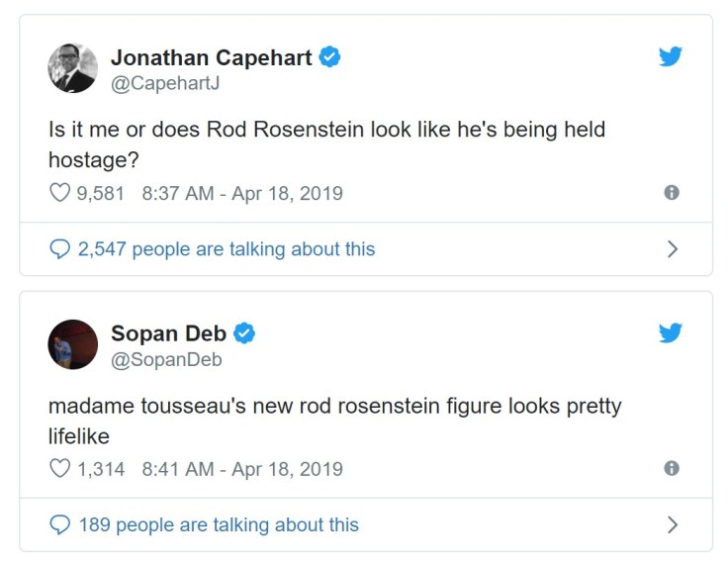Click the 8:41 AM - Apr 18, 2019 timestamp
Viewport: 728px width, 564px height.
[x=242, y=469]
